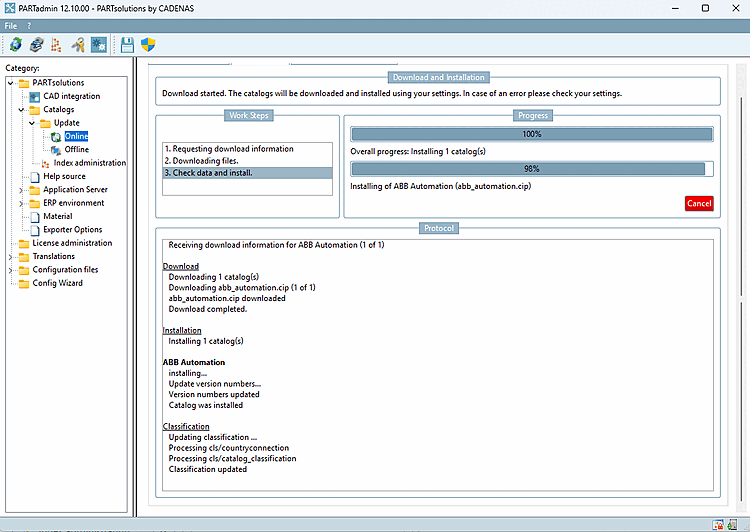Open the ? help menu
This screenshot has height=532, width=750.
pyautogui.click(x=29, y=26)
